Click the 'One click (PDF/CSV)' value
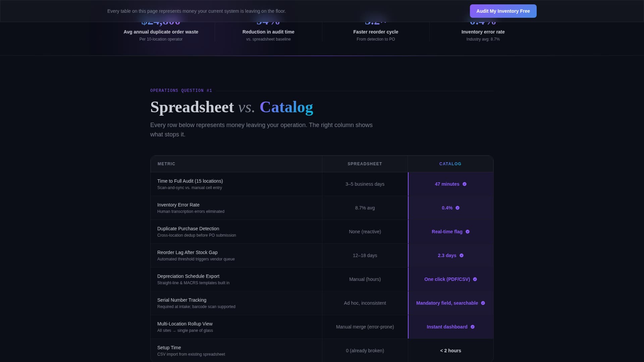This screenshot has width=644, height=362. 447,279
